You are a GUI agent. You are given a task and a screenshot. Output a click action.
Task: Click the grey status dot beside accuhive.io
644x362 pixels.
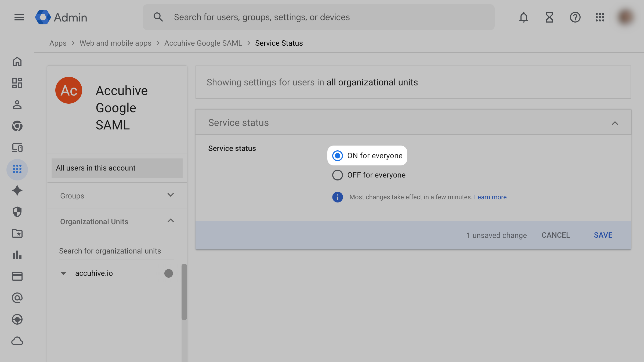click(x=169, y=273)
